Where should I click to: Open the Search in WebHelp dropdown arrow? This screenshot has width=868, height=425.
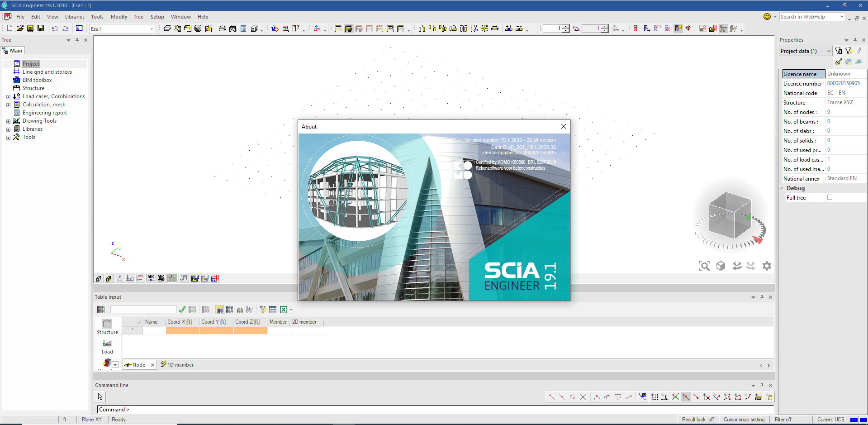(x=842, y=17)
